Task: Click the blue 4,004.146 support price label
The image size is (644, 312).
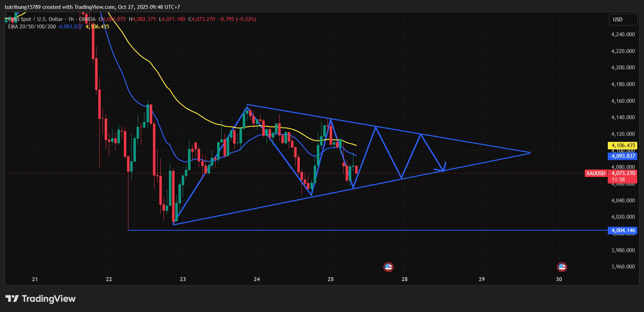Action: (x=623, y=230)
